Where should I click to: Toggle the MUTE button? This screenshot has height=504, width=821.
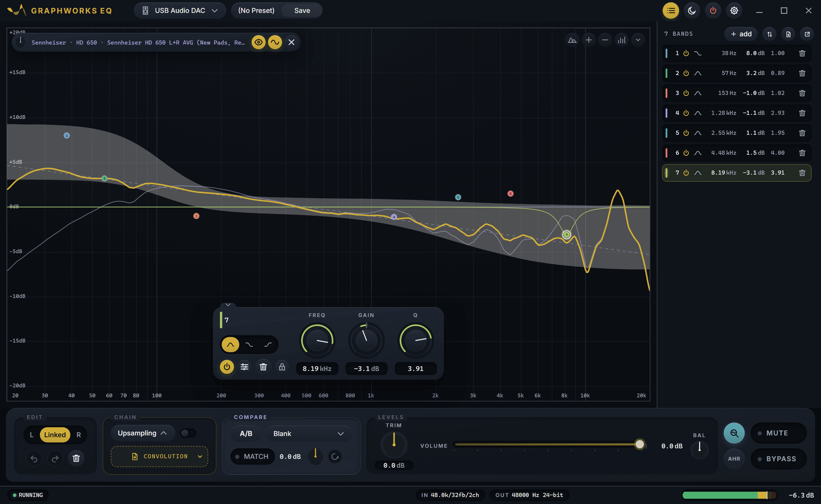pyautogui.click(x=778, y=433)
